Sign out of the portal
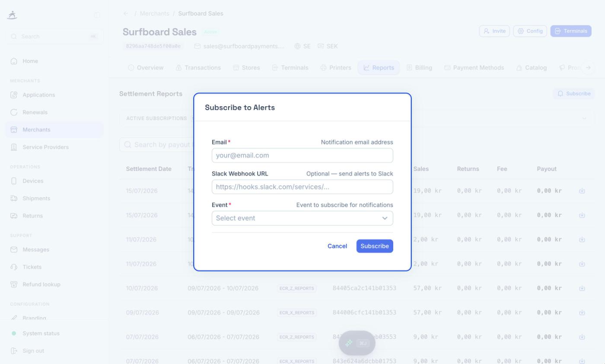Screen dimensions: 605x364 [54, 351]
